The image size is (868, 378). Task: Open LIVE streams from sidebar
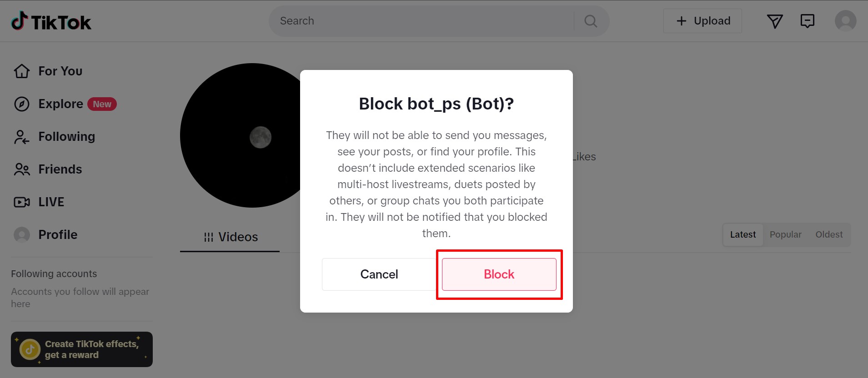(x=50, y=202)
